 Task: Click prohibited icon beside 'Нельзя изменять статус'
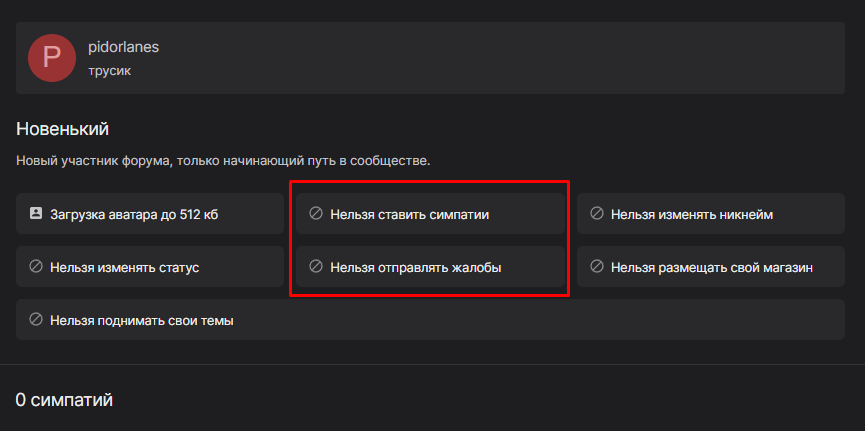click(x=36, y=267)
